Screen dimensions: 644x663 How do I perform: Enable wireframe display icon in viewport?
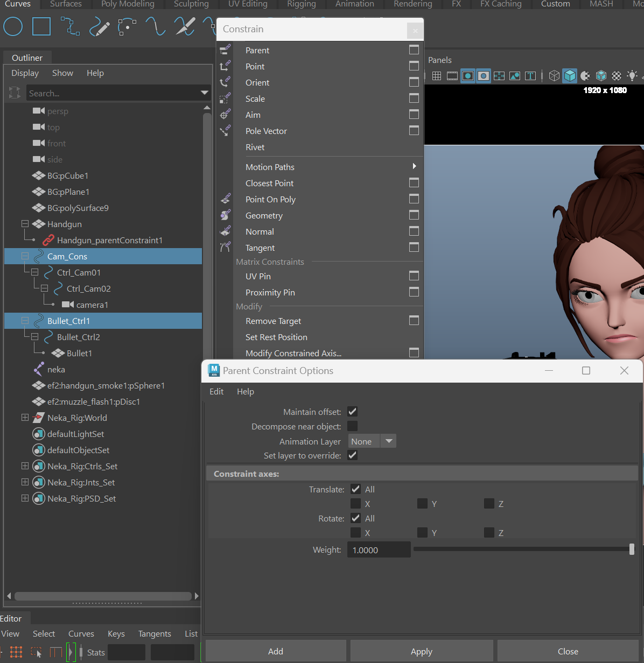(554, 76)
